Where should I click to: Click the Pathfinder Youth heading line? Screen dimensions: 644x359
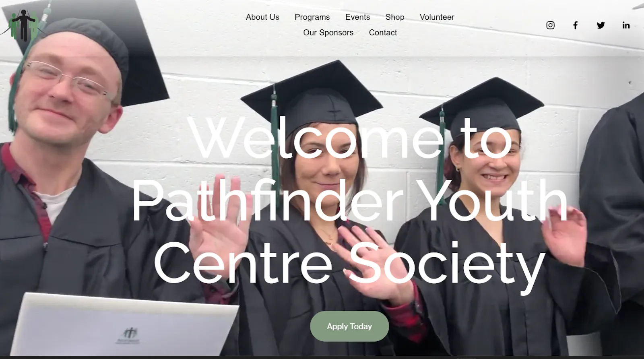coord(349,200)
